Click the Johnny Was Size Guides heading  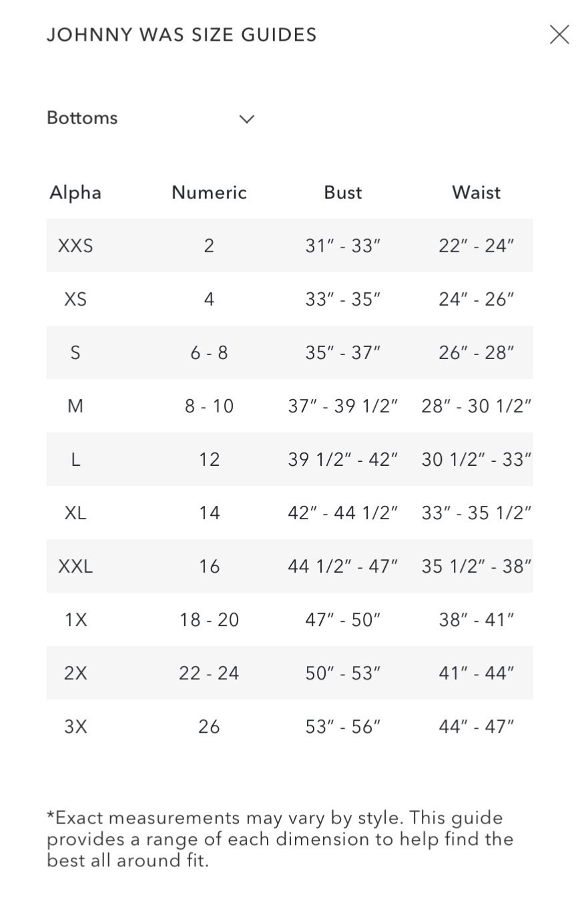point(182,35)
